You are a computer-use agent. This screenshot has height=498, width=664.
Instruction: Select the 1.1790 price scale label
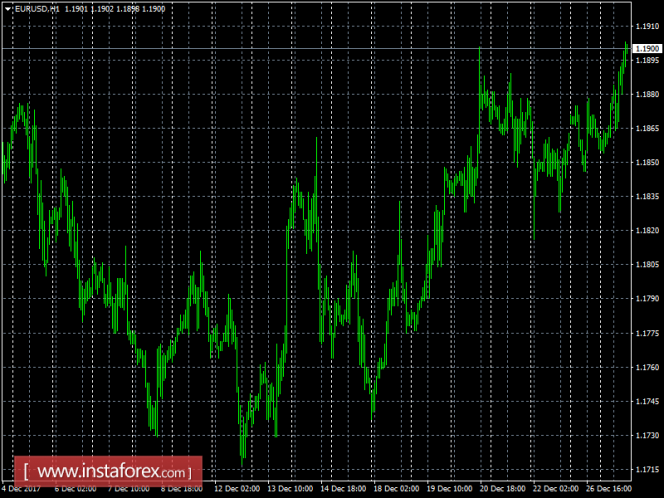647,298
